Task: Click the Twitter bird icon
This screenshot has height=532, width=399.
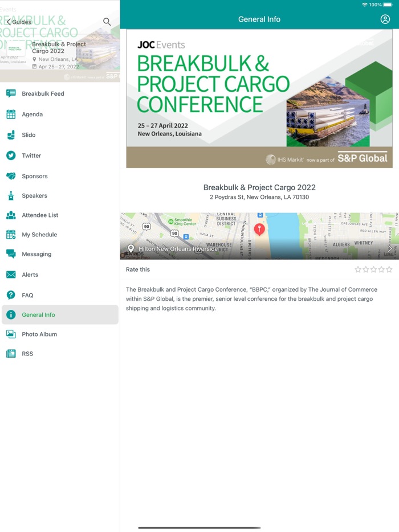Action: point(11,155)
